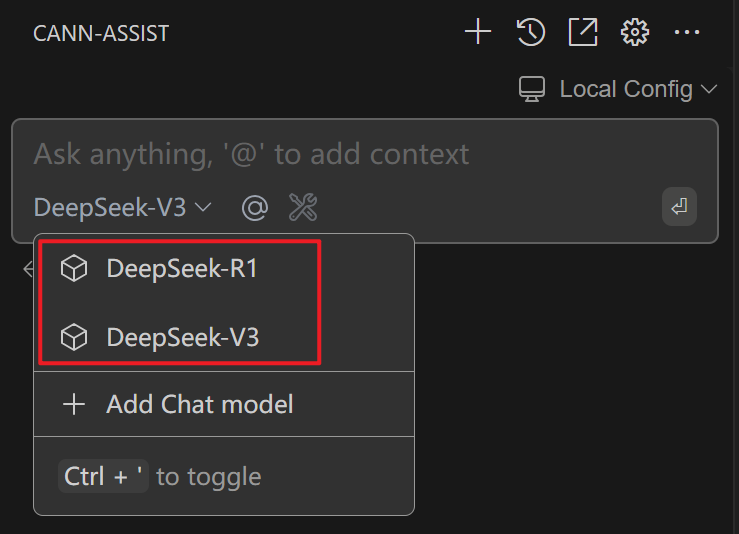Click the @ add context icon
This screenshot has width=739, height=534.
click(x=256, y=208)
